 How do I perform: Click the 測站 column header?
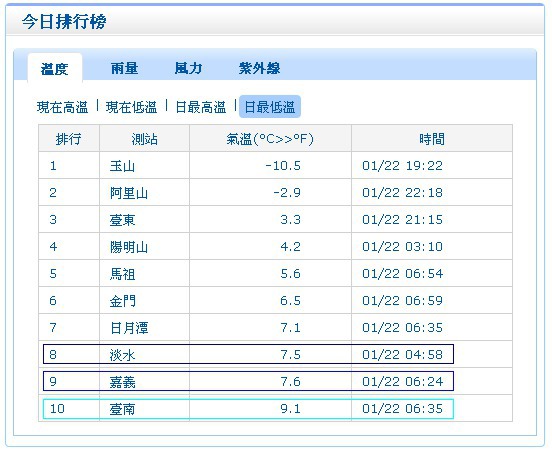pyautogui.click(x=144, y=139)
